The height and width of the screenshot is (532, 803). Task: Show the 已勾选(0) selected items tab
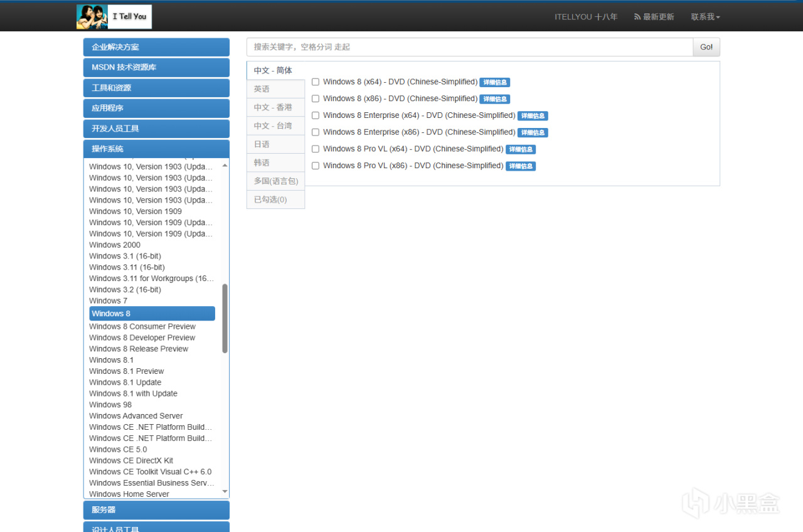(275, 199)
